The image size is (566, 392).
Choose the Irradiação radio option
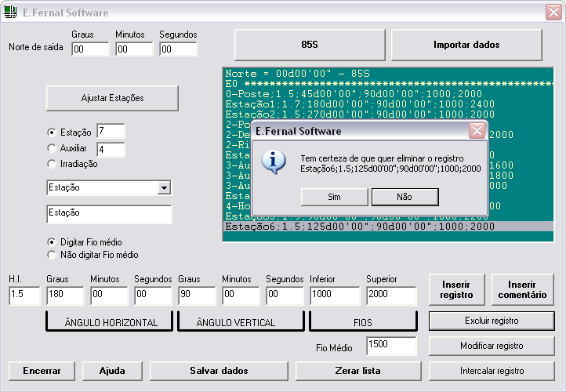tap(52, 164)
